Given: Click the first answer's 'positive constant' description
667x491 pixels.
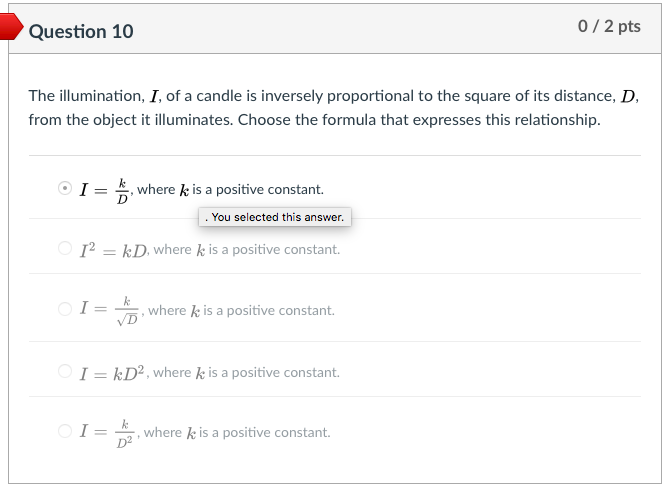Looking at the screenshot, I should 231,189.
